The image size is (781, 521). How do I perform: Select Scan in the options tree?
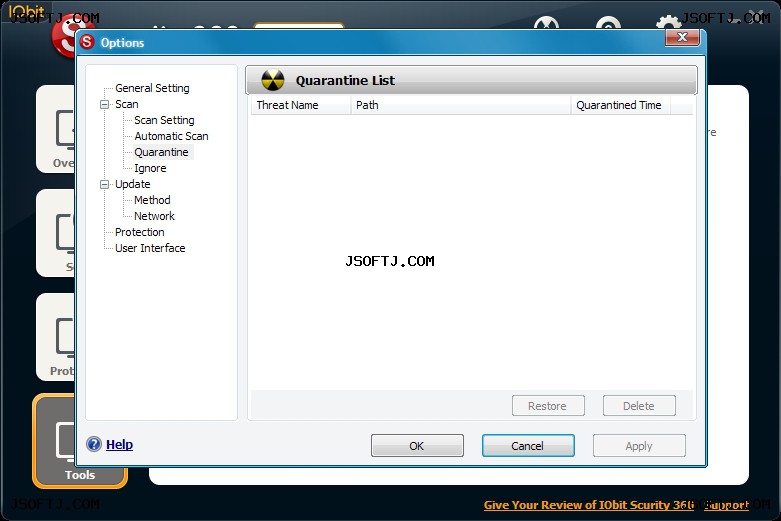point(127,104)
